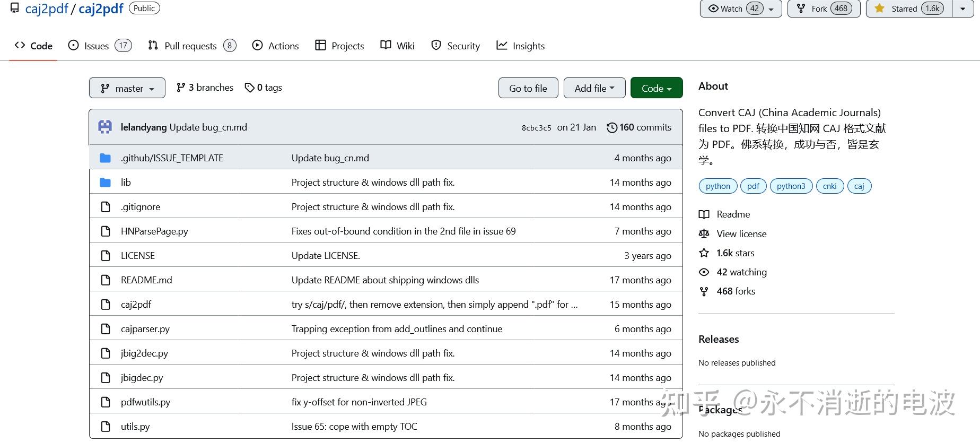980x442 pixels.
Task: Open the cajparser.py file link
Action: (x=145, y=329)
